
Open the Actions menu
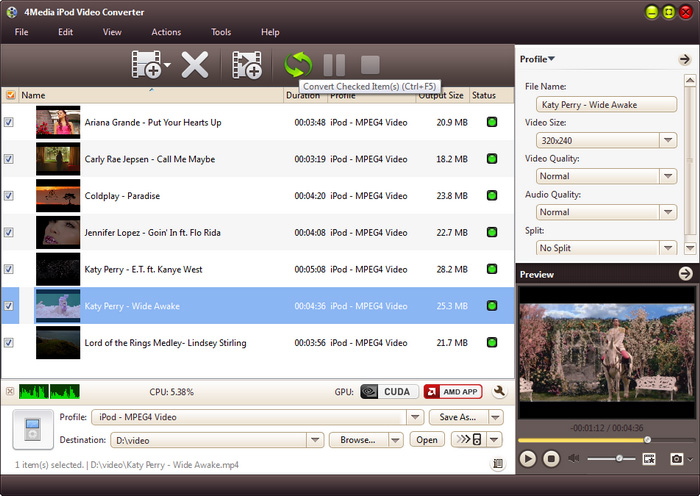point(166,32)
